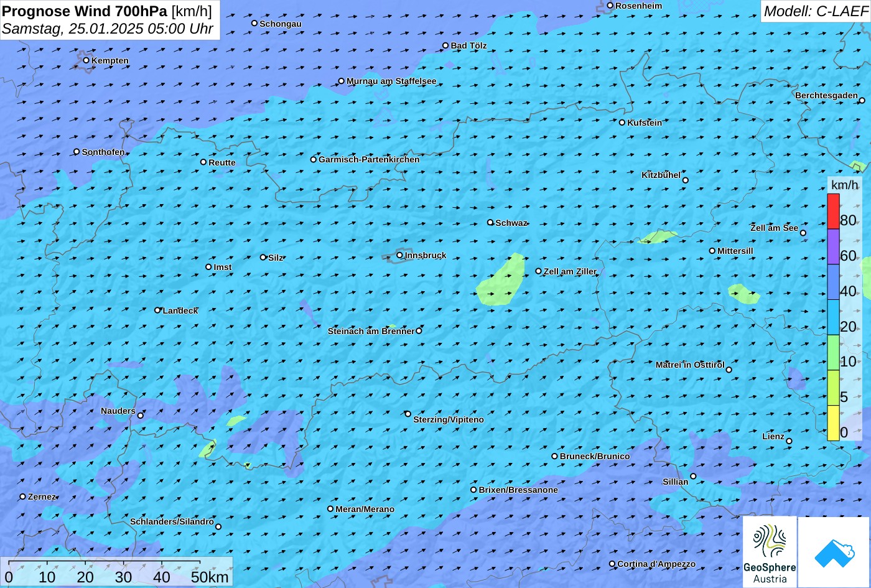Click the GeoSphere Austria logo
Viewport: 871px width, 588px height.
pyautogui.click(x=770, y=552)
